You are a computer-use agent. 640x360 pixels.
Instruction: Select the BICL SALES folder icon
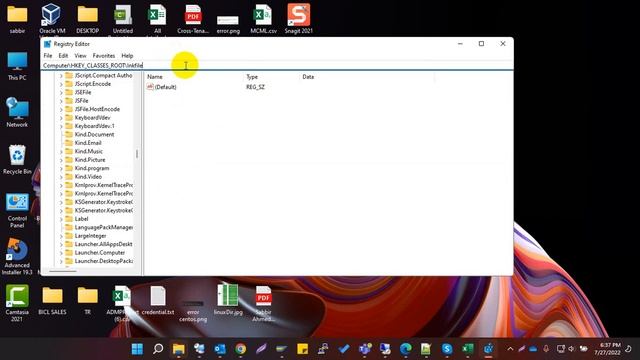click(52, 301)
